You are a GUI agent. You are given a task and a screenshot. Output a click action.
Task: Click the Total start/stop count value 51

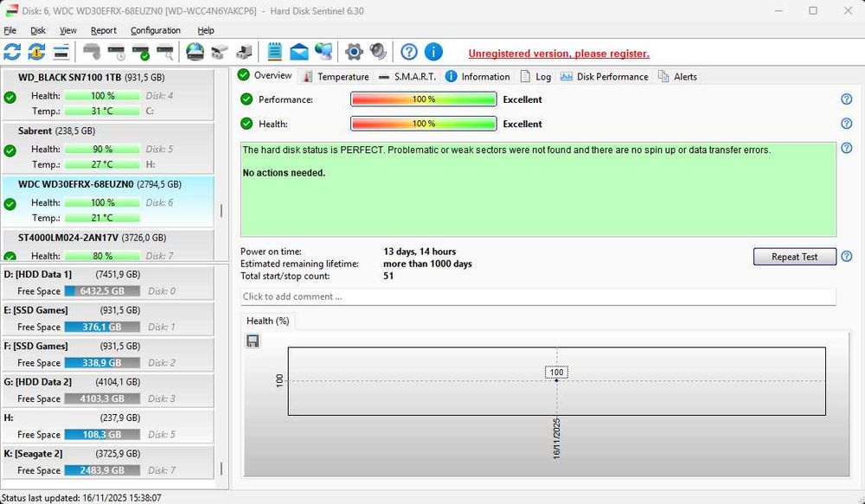[388, 276]
